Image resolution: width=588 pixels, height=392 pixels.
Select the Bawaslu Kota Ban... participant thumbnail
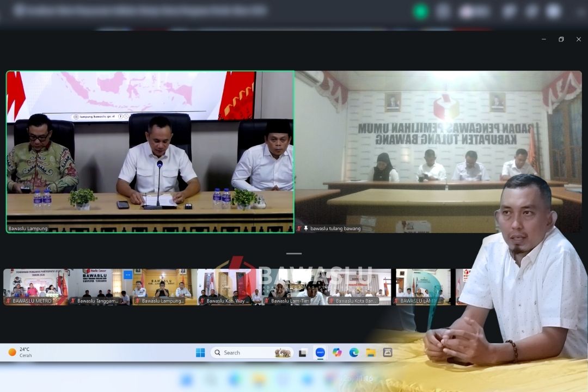pos(359,287)
